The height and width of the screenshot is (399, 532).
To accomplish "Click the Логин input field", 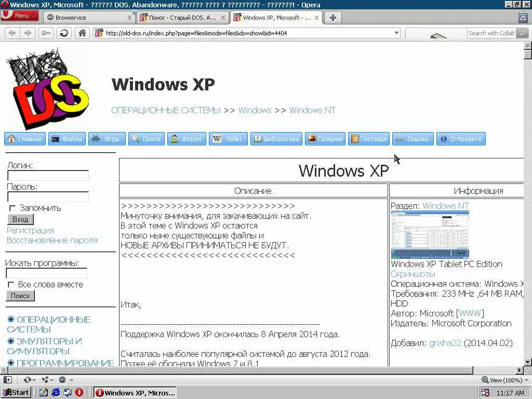I will (x=48, y=176).
